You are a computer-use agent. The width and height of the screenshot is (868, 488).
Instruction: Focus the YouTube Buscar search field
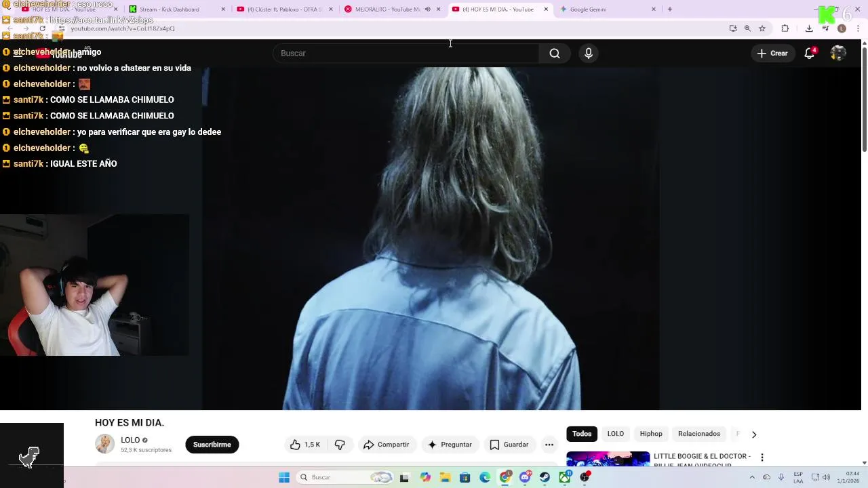406,54
